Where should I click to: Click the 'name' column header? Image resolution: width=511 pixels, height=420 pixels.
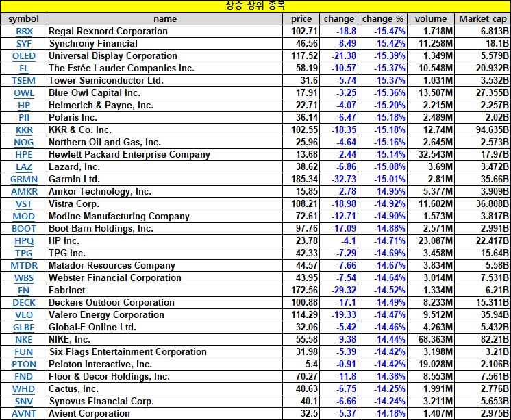coord(165,19)
